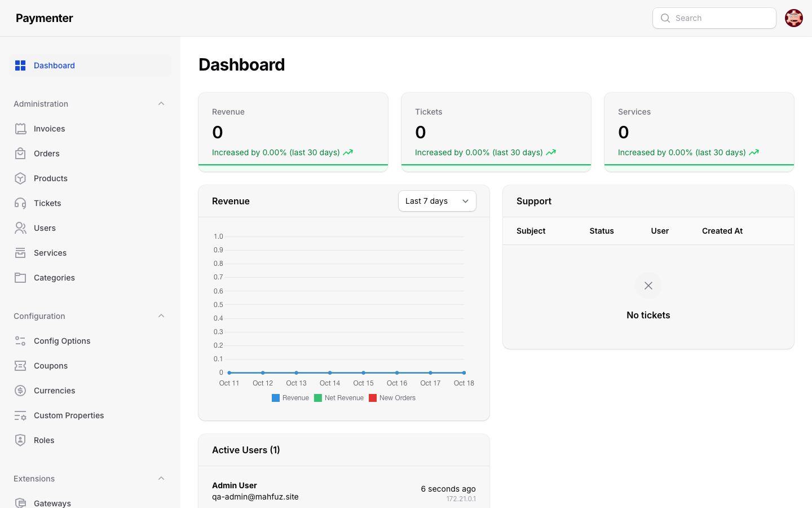Click the Coupons ticket icon
Viewport: 812px width, 508px height.
click(x=20, y=366)
